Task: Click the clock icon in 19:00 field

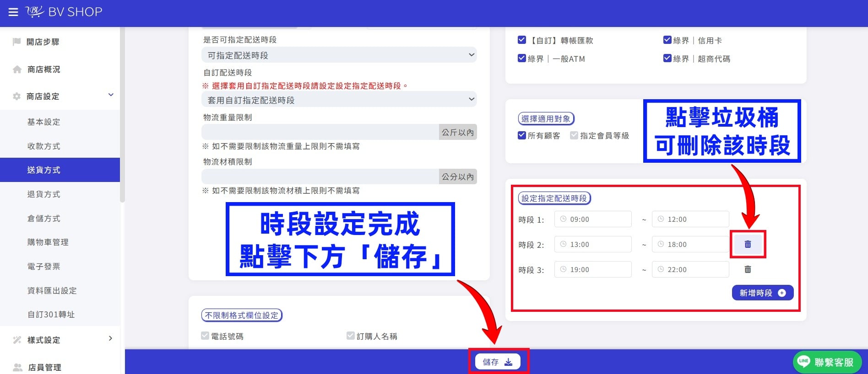Action: [564, 269]
